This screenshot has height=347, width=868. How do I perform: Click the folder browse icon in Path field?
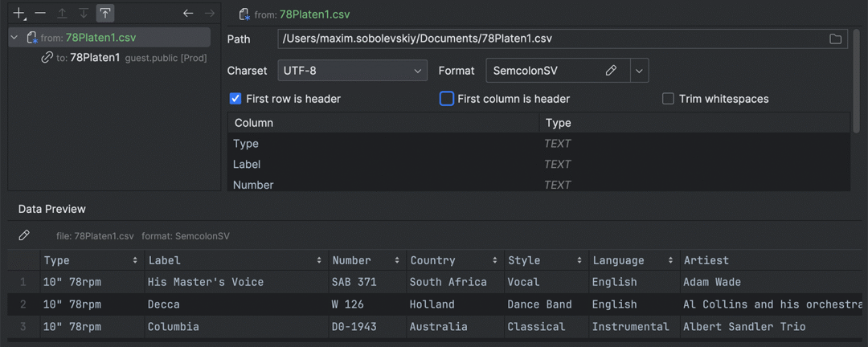coord(835,39)
